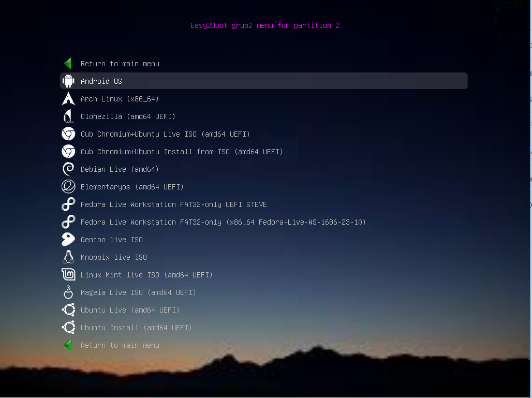
Task: Click the Arch Linux logo icon
Action: coord(68,98)
